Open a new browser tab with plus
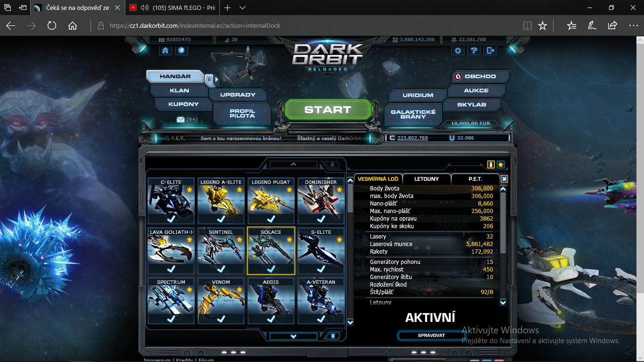644x362 pixels. 227,8
